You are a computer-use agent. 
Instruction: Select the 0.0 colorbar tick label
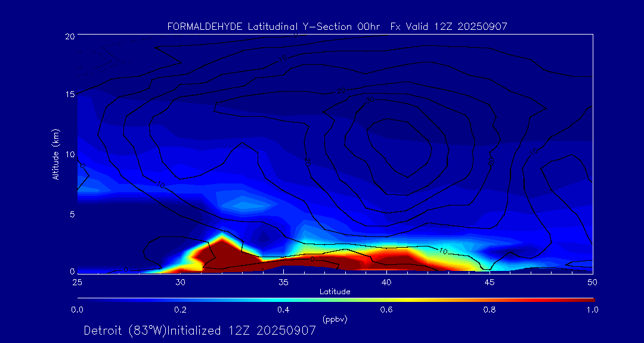tap(77, 310)
